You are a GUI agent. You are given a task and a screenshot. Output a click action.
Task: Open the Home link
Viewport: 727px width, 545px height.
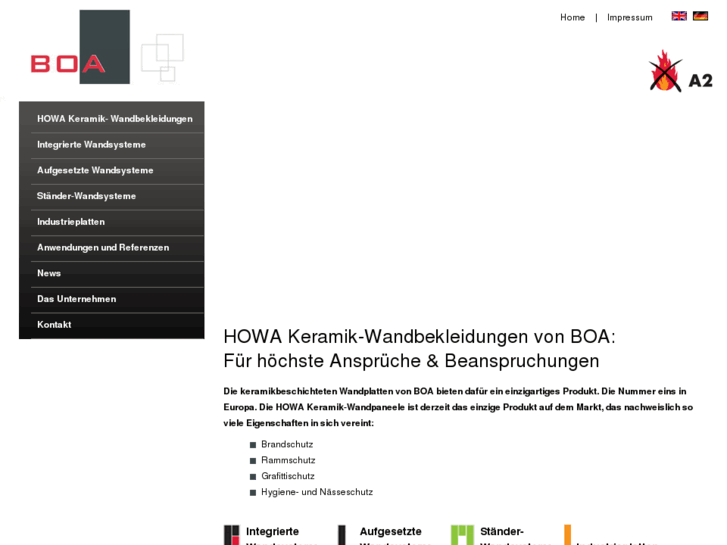pyautogui.click(x=572, y=18)
